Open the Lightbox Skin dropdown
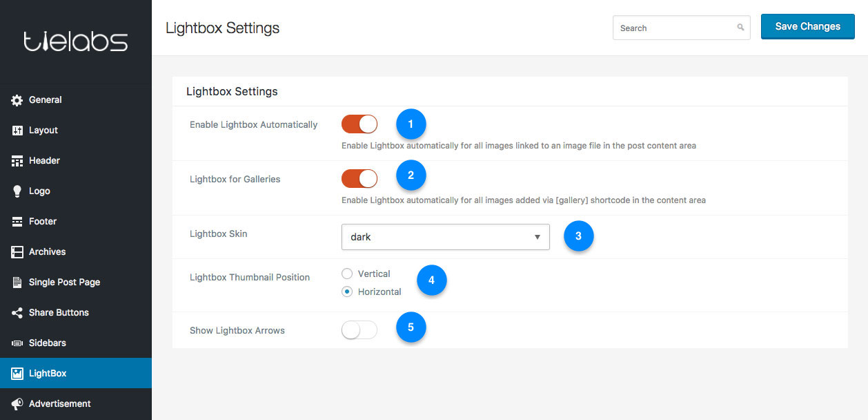The image size is (868, 420). point(446,237)
